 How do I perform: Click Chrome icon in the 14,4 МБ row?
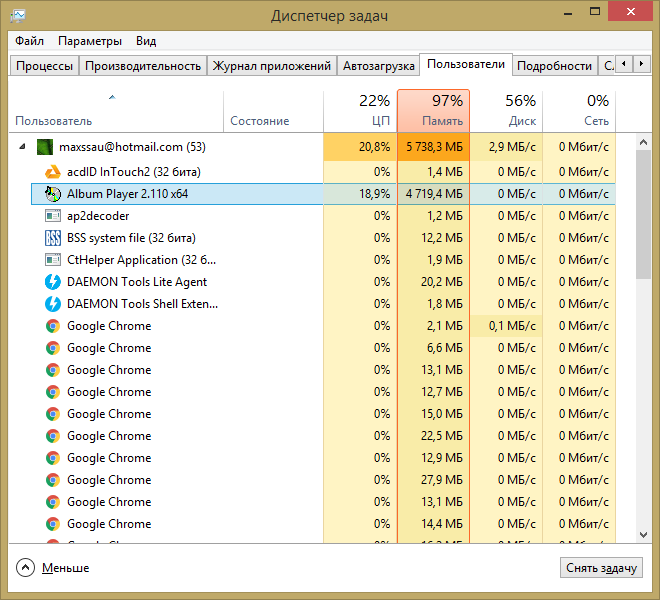(53, 524)
